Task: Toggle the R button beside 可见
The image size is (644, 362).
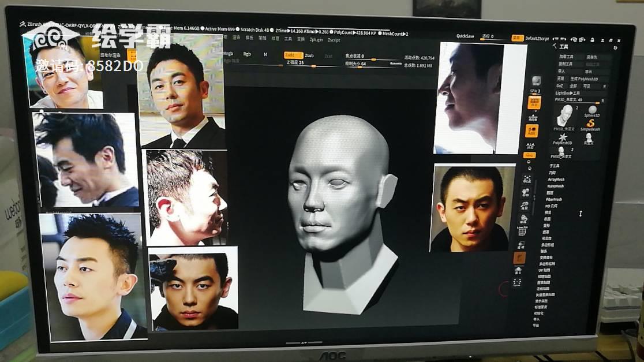Action: tap(604, 87)
